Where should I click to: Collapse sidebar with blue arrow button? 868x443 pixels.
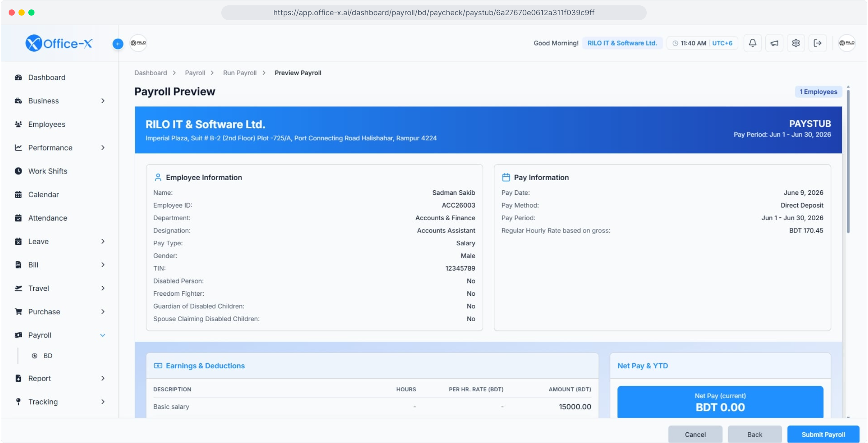(x=118, y=43)
